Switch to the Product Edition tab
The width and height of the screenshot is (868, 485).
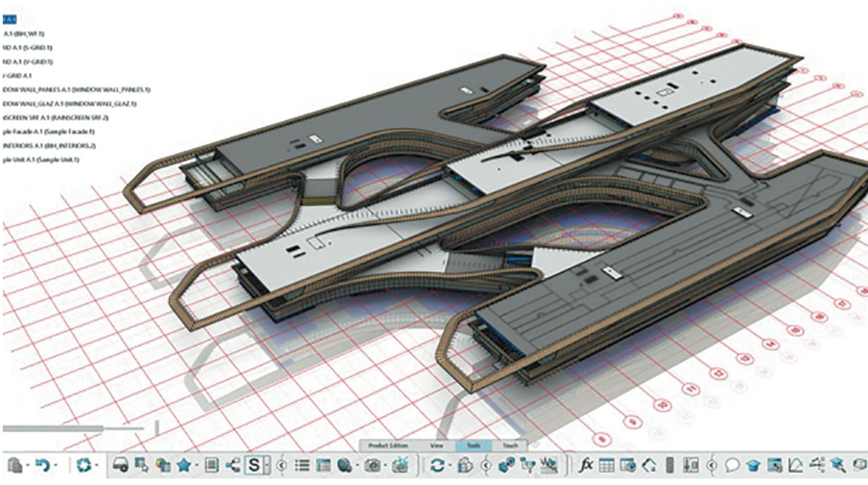pyautogui.click(x=388, y=445)
